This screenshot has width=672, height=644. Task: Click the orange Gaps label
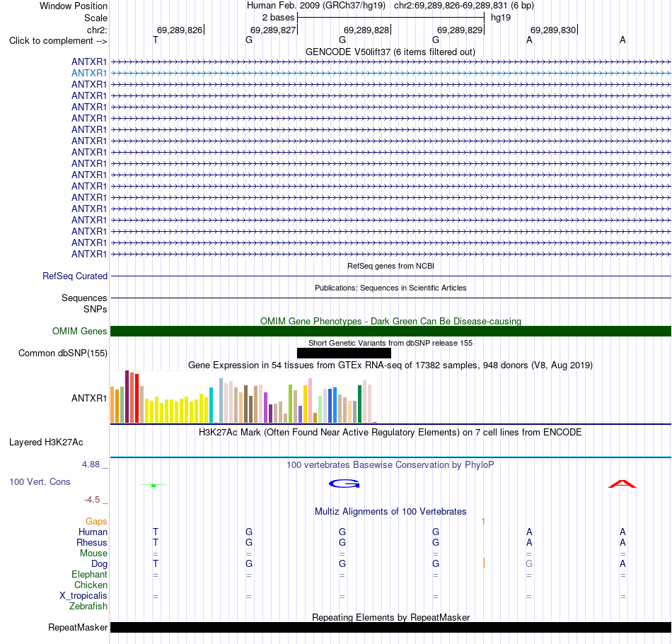tap(96, 522)
